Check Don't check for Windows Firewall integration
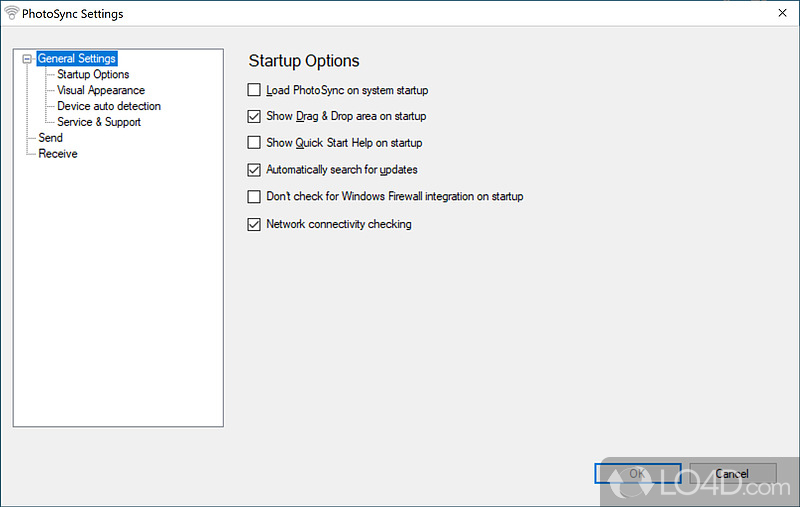The image size is (800, 507). click(255, 197)
